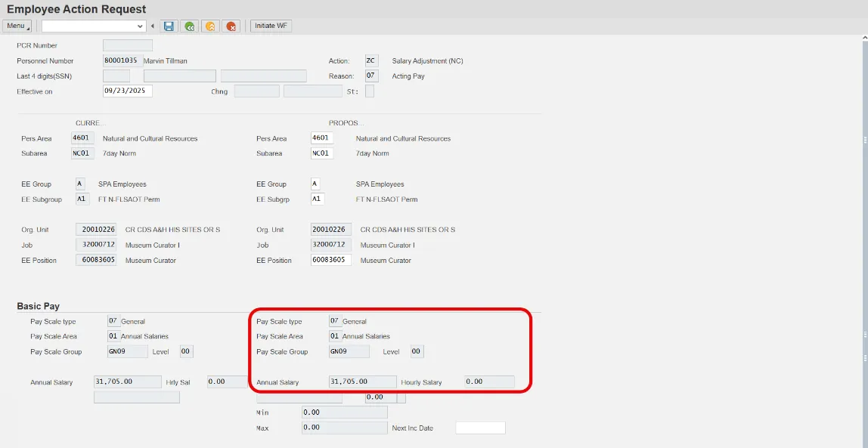This screenshot has height=448, width=868.
Task: Click the orange Exit icon
Action: (x=210, y=26)
